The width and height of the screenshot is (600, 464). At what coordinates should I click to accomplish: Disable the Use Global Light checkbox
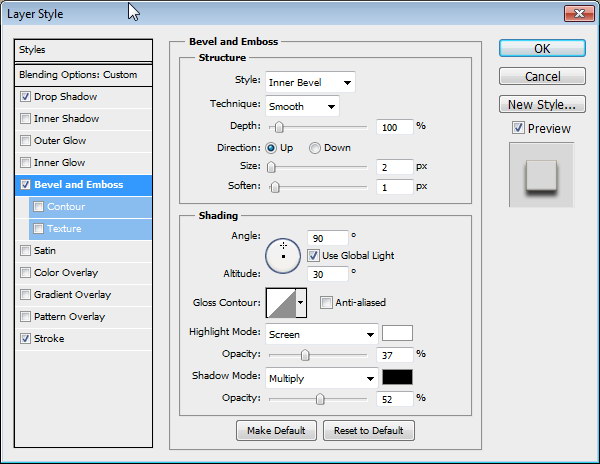coord(314,256)
